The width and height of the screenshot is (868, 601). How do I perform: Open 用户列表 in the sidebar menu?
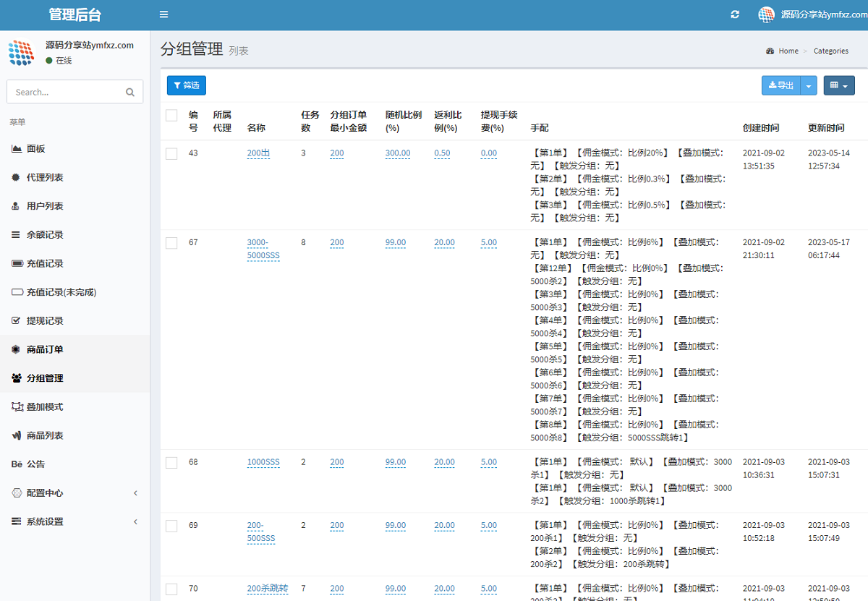point(45,206)
